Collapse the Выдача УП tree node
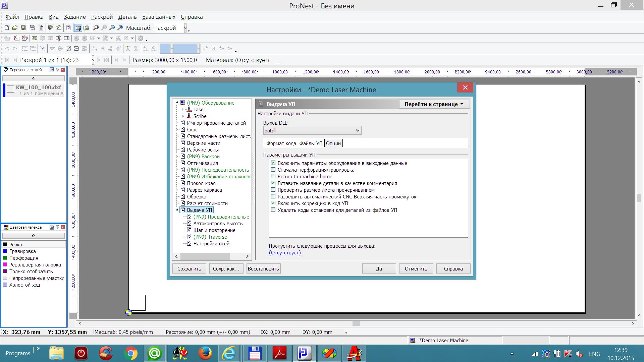The image size is (644, 362). coord(177,210)
